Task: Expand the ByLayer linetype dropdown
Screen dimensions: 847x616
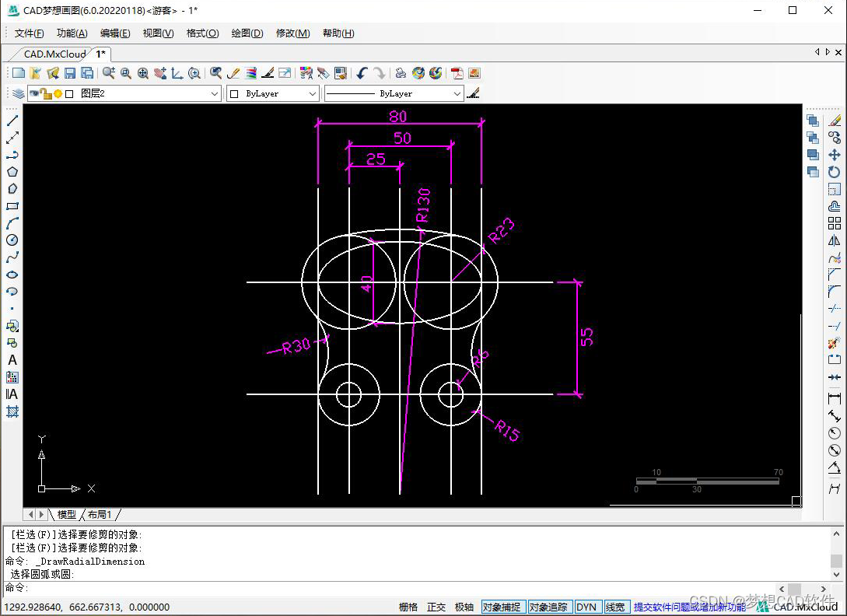Action: coord(457,94)
